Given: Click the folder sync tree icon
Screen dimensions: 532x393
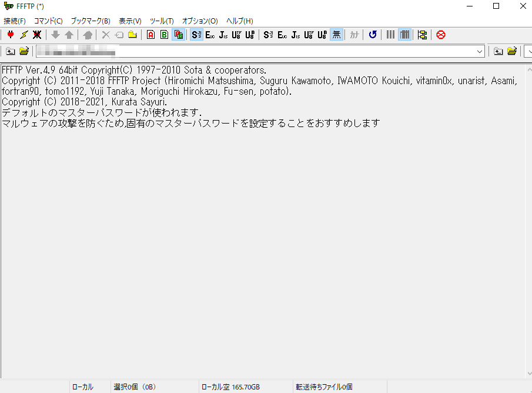Looking at the screenshot, I should [x=423, y=35].
